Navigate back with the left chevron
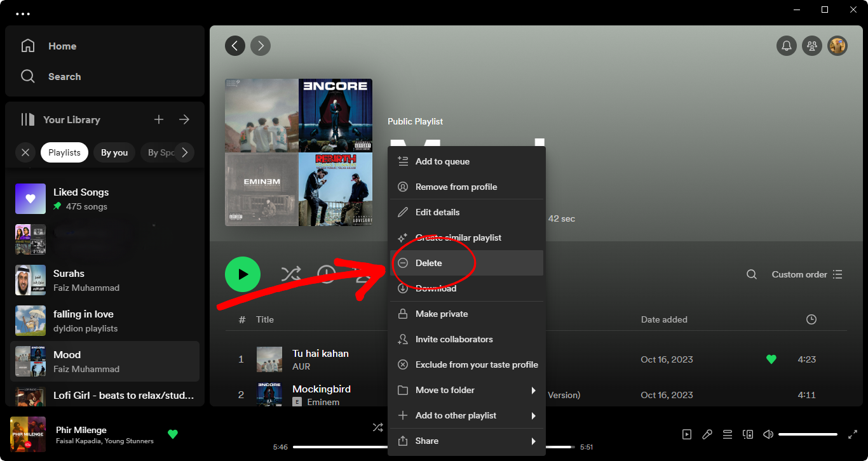This screenshot has height=461, width=868. click(235, 45)
